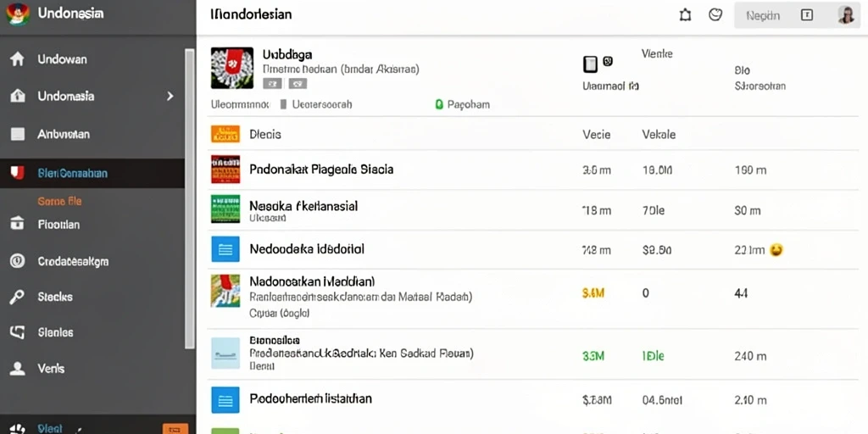Image resolution: width=868 pixels, height=434 pixels.
Task: Click the Ubdbdaga app thumbnail image
Action: pos(232,68)
